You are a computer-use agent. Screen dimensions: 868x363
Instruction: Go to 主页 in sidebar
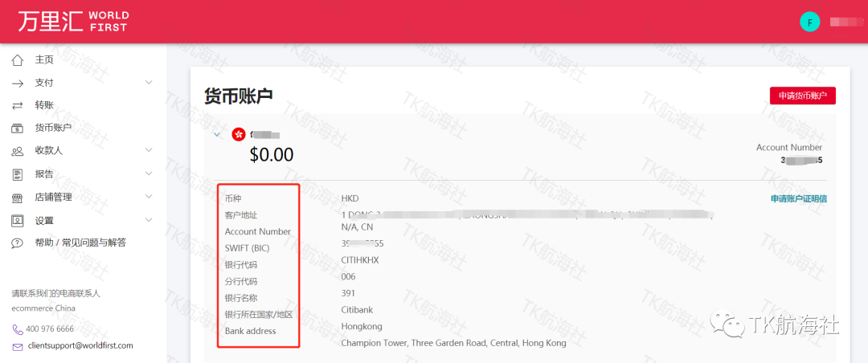tap(44, 59)
